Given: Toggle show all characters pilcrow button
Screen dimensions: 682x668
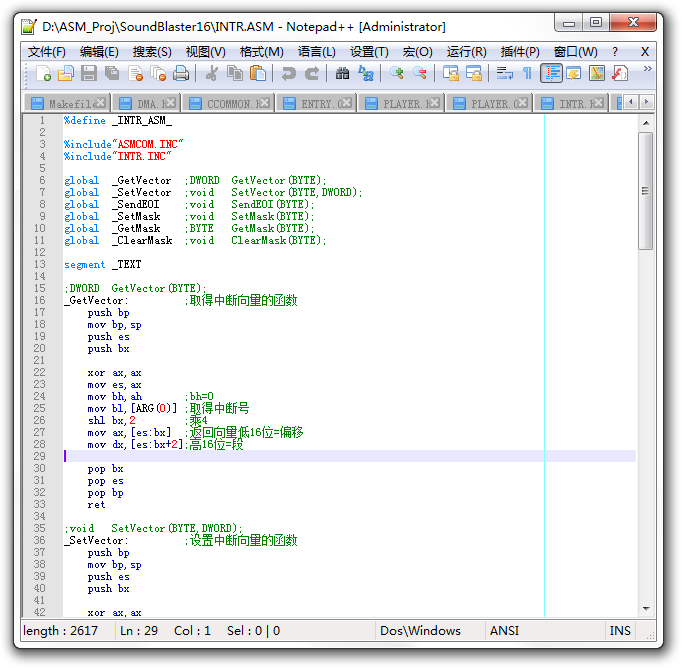Looking at the screenshot, I should [527, 73].
